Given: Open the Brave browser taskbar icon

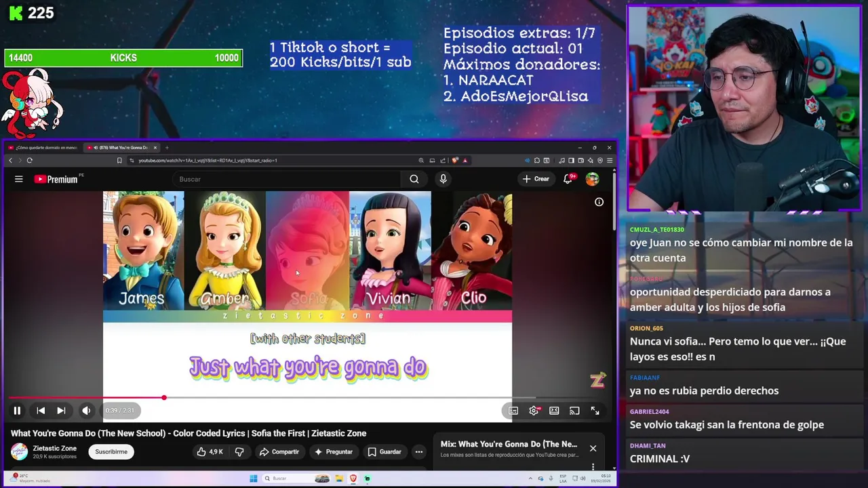Looking at the screenshot, I should click(353, 479).
